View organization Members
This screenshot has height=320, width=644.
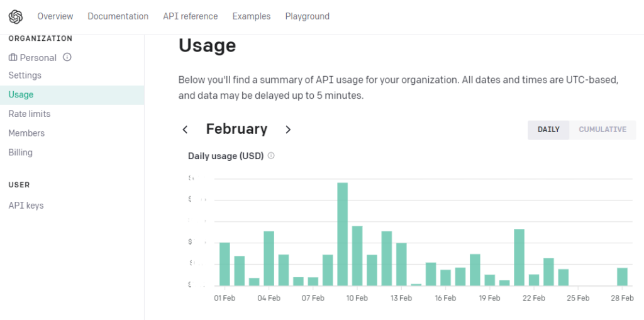coord(26,133)
